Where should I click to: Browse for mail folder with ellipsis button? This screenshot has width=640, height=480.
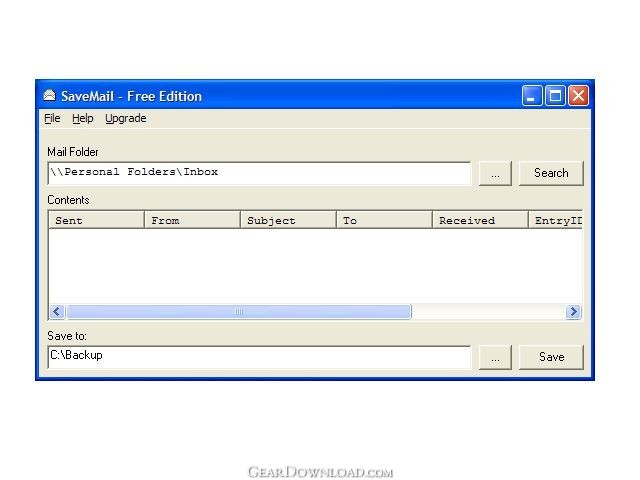coord(495,173)
